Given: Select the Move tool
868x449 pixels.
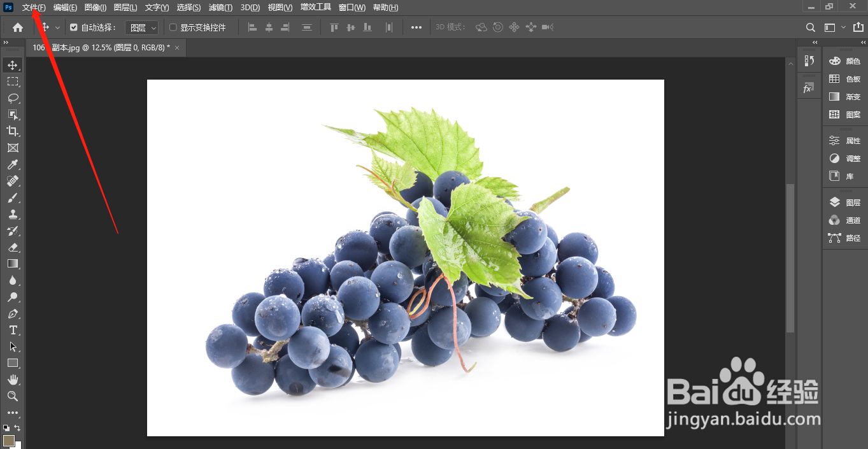Looking at the screenshot, I should click(x=13, y=65).
